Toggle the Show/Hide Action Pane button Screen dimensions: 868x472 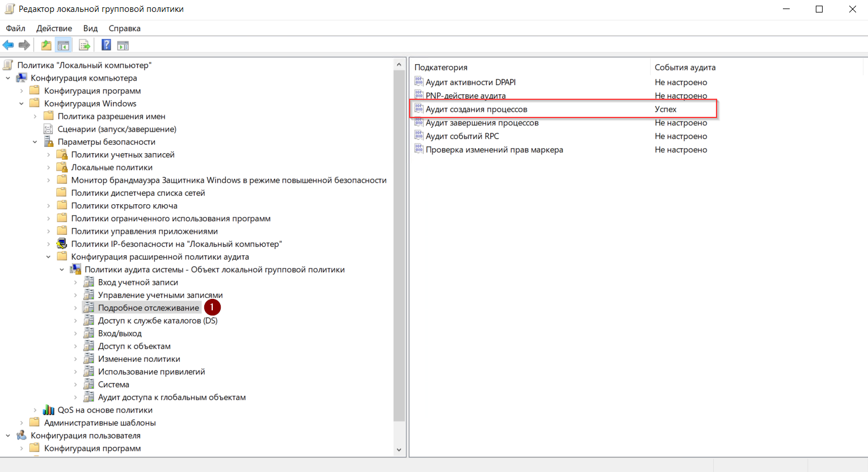point(123,45)
